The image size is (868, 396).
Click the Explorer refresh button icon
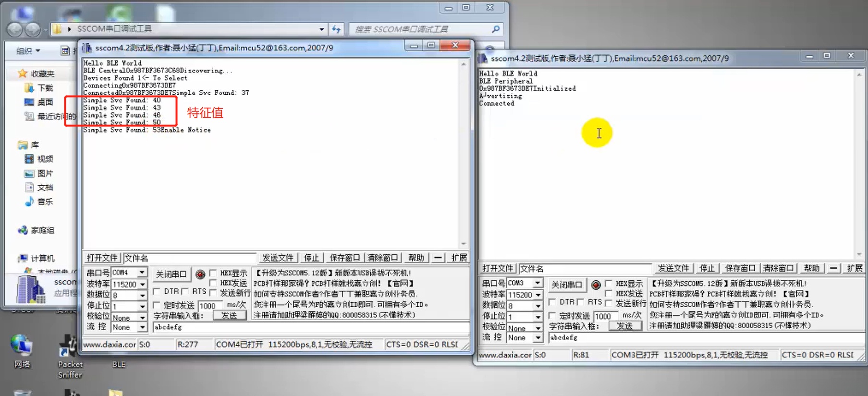[336, 29]
